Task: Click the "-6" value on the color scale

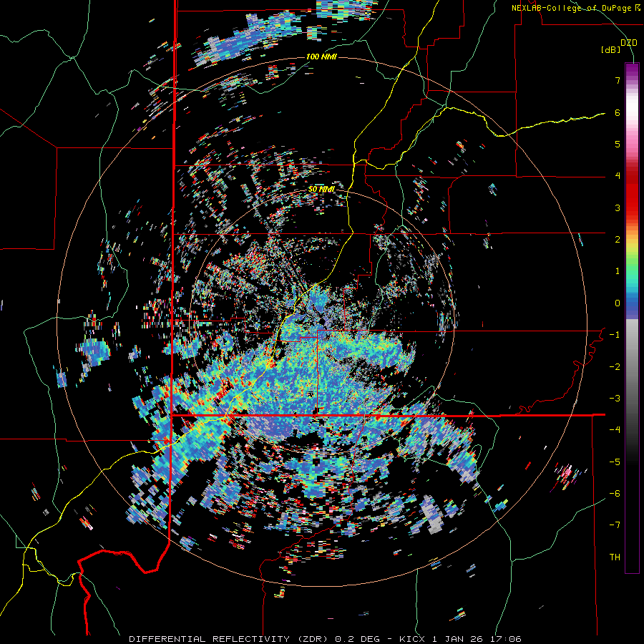Action: click(x=615, y=494)
